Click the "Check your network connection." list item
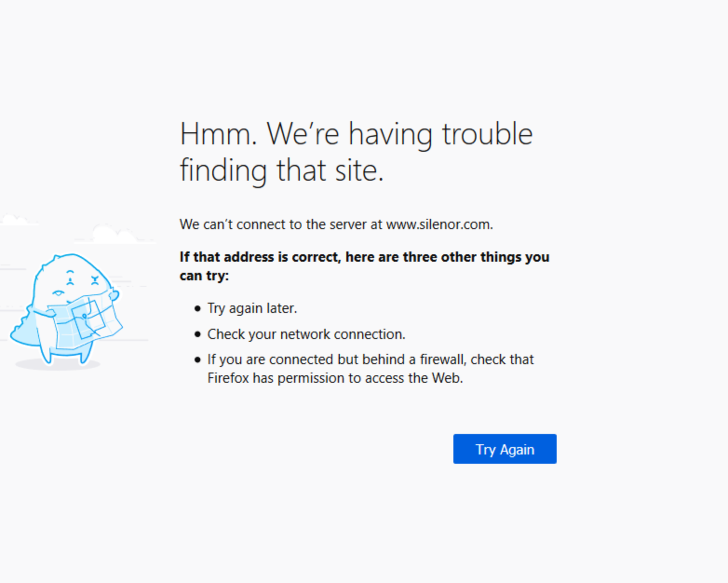The width and height of the screenshot is (728, 583). point(306,334)
